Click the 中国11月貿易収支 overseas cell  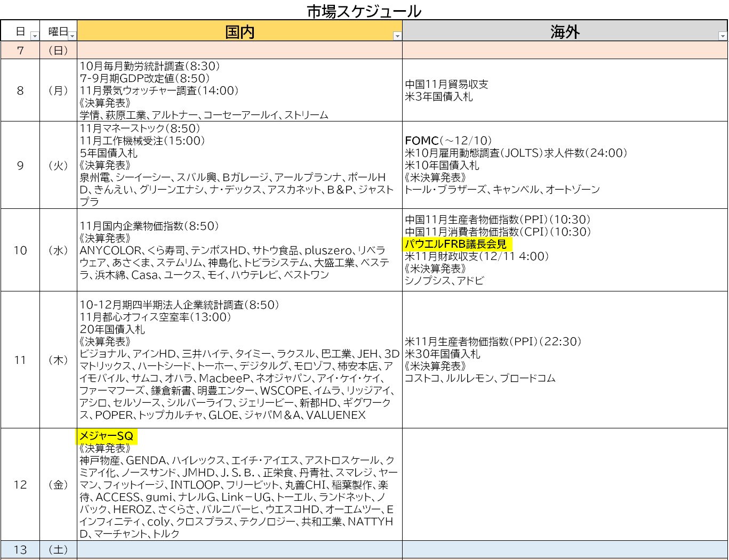[x=446, y=84]
